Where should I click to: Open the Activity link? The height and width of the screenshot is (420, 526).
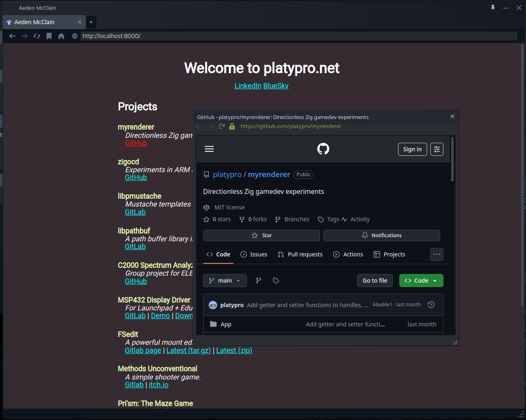coord(356,220)
